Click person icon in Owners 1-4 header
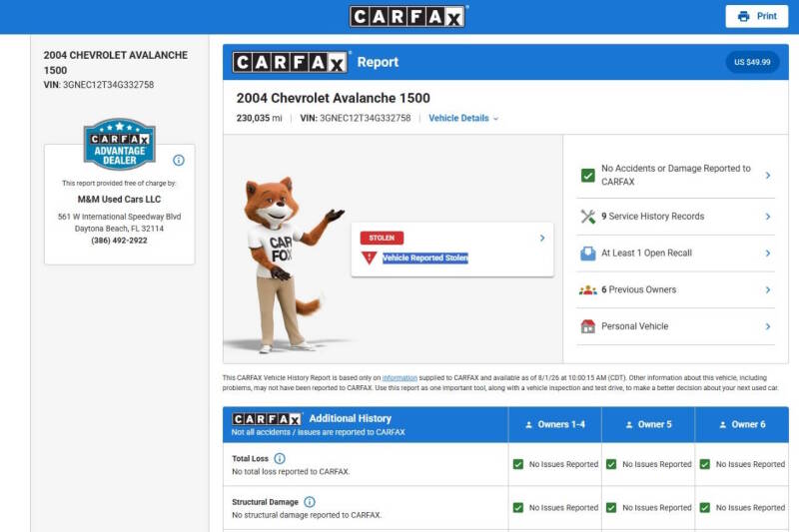799x532 pixels. point(529,424)
